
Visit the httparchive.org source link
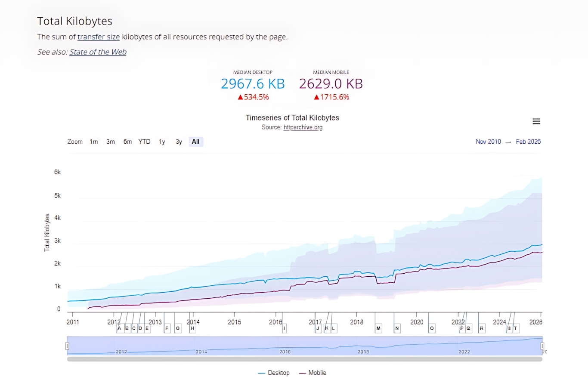click(303, 127)
